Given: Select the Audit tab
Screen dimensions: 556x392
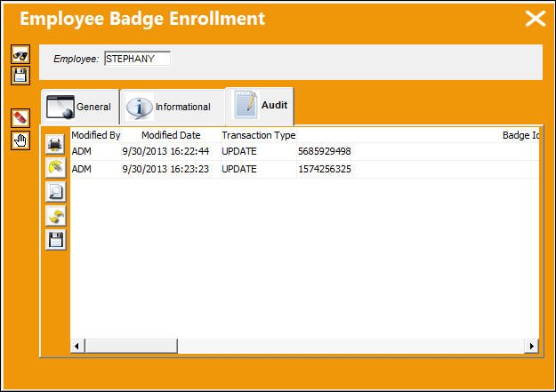Looking at the screenshot, I should click(260, 106).
